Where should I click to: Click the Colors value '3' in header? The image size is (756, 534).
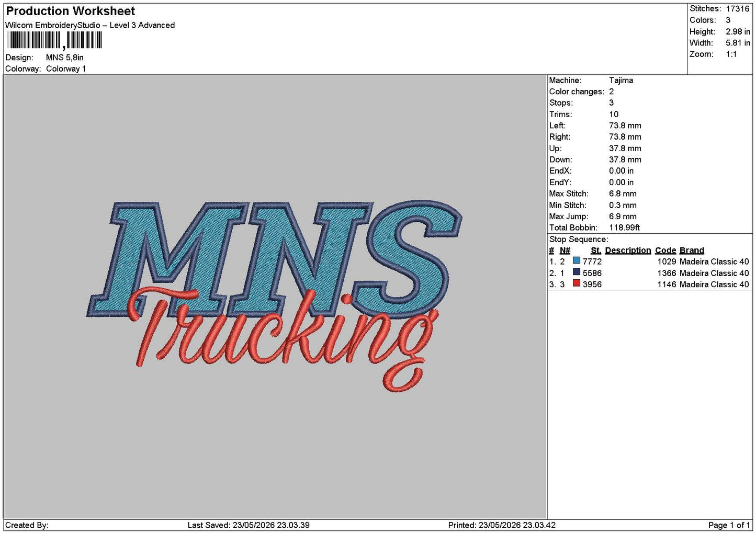[728, 20]
